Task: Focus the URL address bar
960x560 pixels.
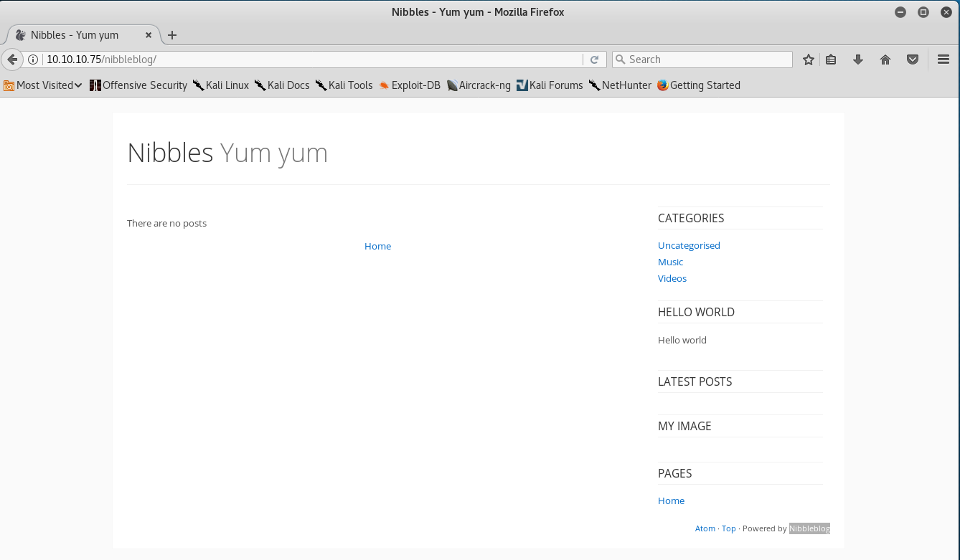Action: (x=313, y=60)
